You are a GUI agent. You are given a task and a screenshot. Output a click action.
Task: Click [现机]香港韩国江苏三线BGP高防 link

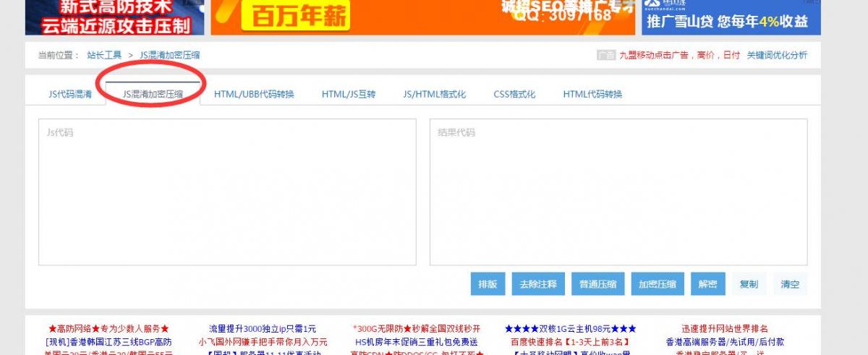pos(109,342)
